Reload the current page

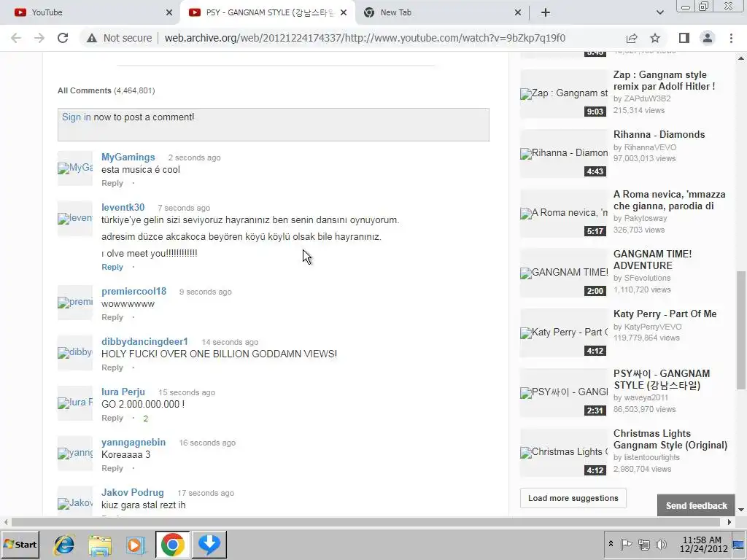pos(63,38)
